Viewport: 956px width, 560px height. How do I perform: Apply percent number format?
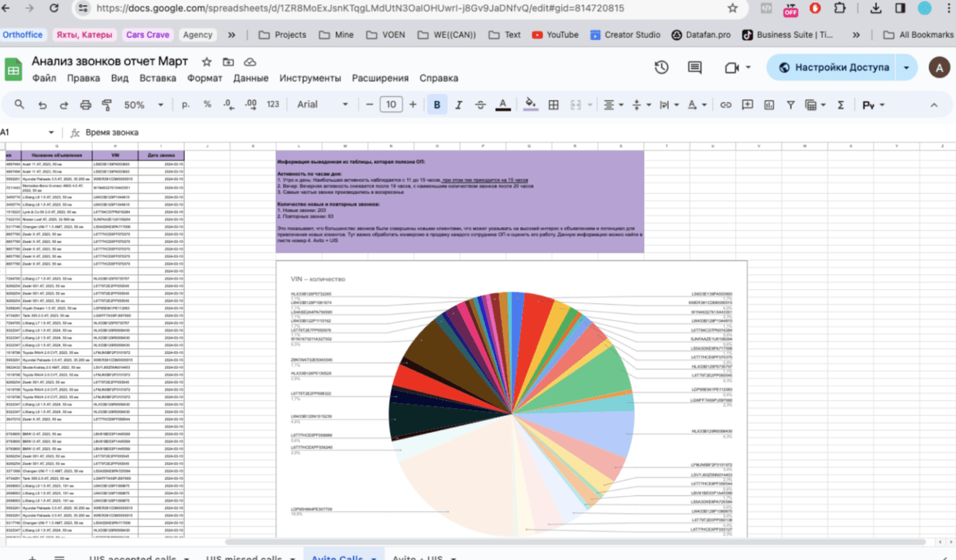[207, 105]
